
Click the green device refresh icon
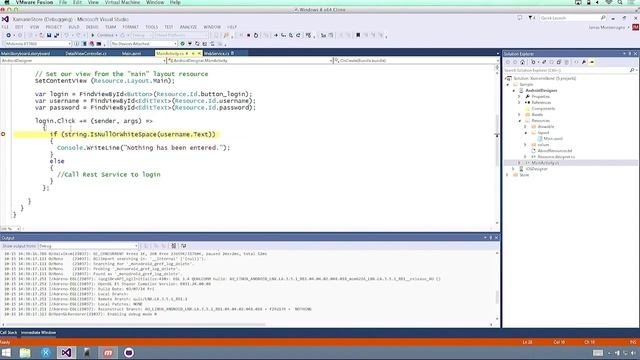point(182,44)
